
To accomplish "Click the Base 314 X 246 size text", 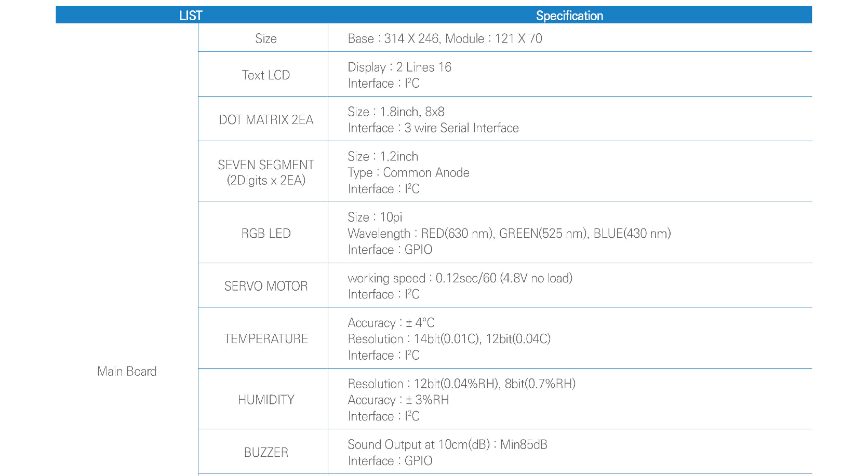I will point(445,38).
